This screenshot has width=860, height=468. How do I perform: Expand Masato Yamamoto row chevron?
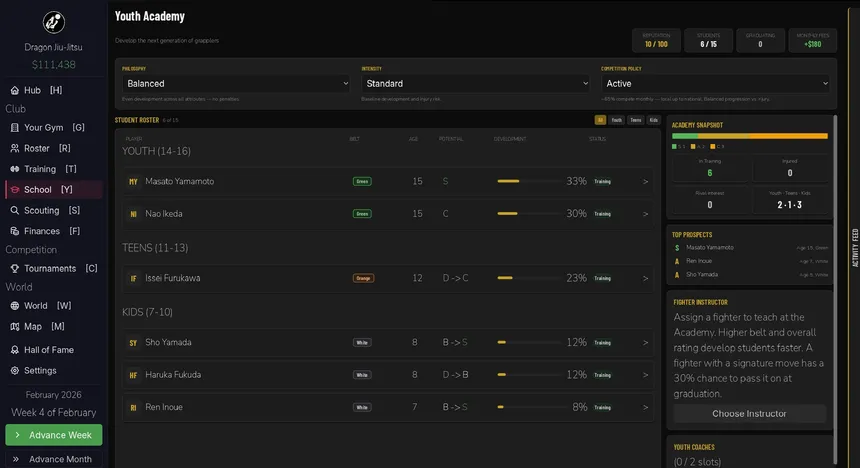[645, 182]
